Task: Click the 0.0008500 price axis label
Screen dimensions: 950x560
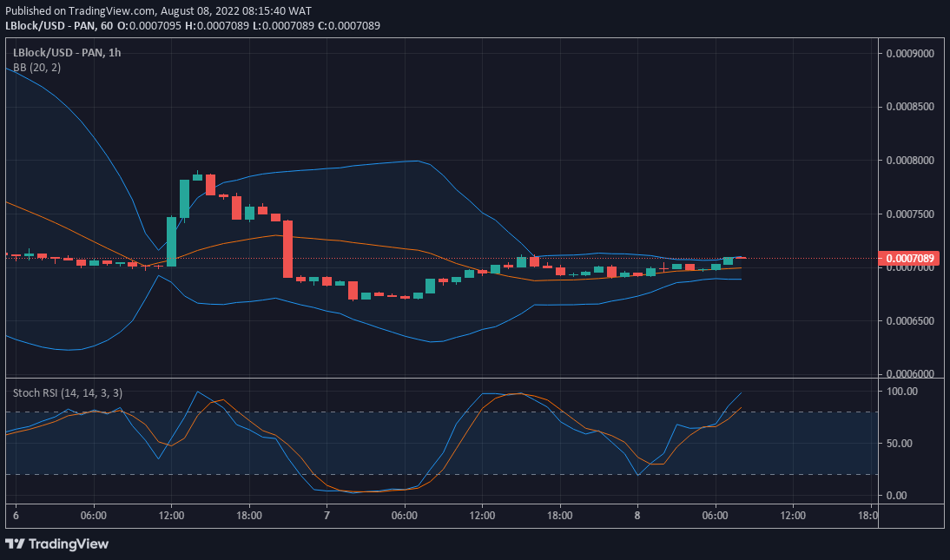Action: pos(910,107)
